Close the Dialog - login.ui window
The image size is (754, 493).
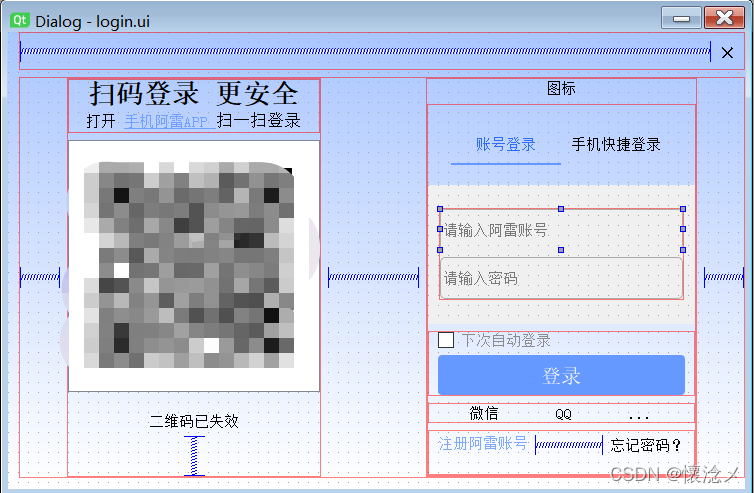pyautogui.click(x=724, y=18)
